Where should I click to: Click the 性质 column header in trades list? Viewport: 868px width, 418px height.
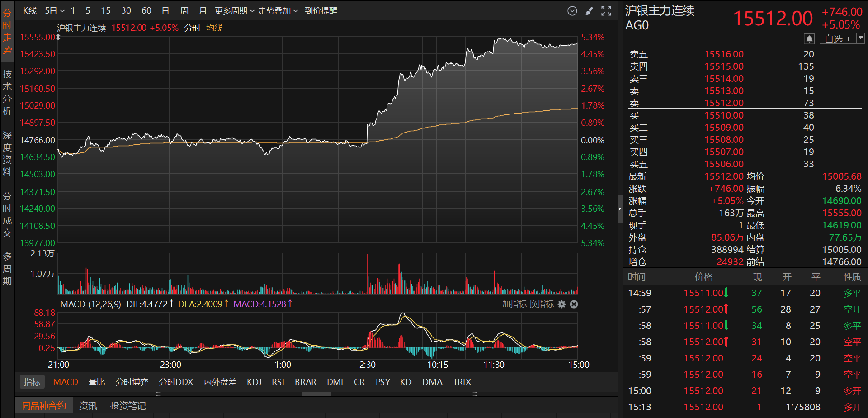coord(852,277)
